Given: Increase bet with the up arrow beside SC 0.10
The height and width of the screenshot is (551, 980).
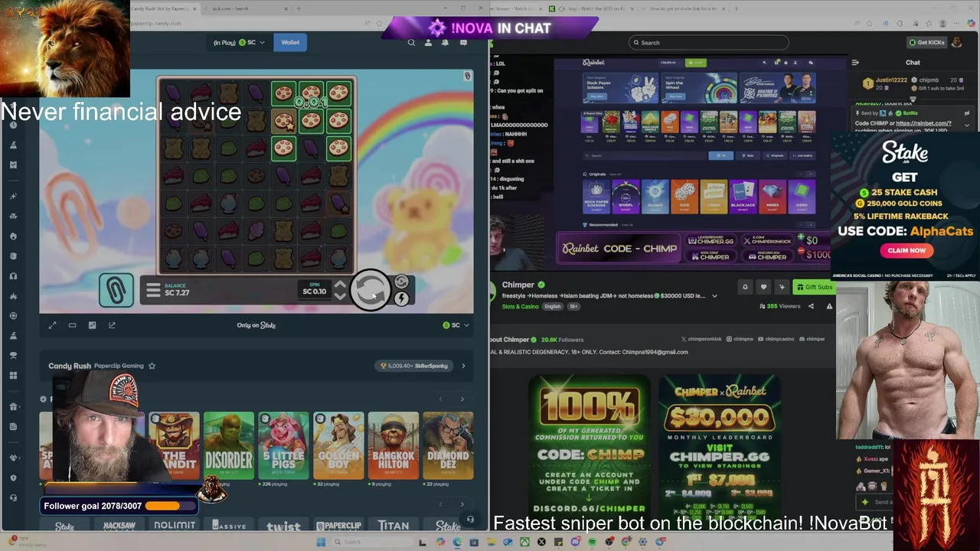Looking at the screenshot, I should point(340,285).
